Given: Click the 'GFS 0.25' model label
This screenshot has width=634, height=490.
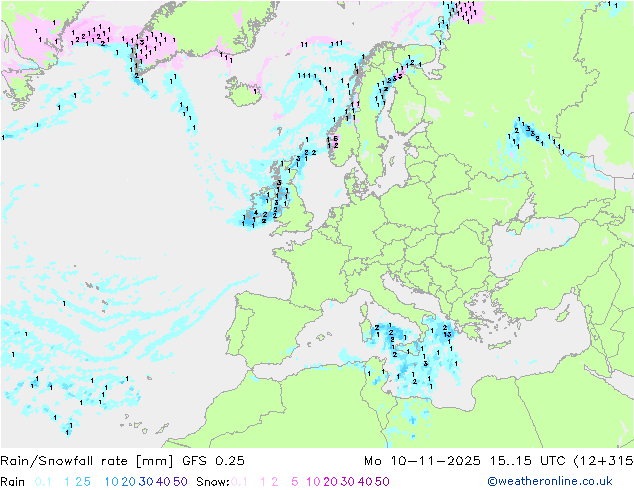Looking at the screenshot, I should pos(213,461).
